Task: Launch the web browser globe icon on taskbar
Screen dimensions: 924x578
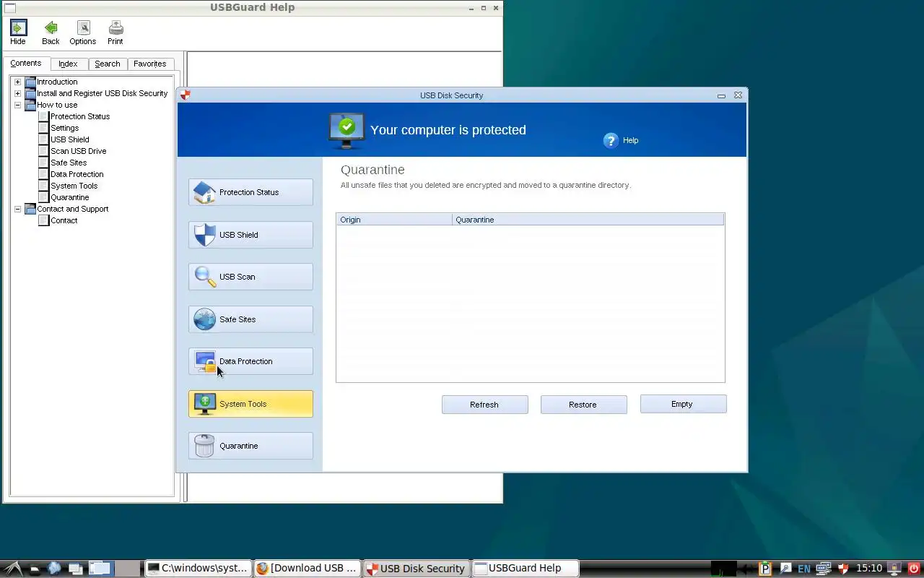Action: coord(54,569)
